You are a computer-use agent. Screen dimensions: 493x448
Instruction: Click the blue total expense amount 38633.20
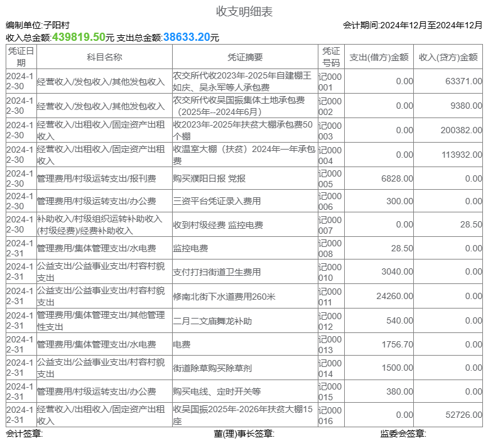[x=187, y=38]
